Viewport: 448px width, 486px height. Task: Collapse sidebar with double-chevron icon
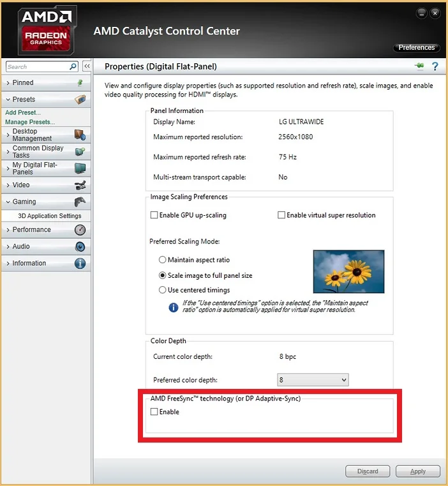pyautogui.click(x=87, y=66)
